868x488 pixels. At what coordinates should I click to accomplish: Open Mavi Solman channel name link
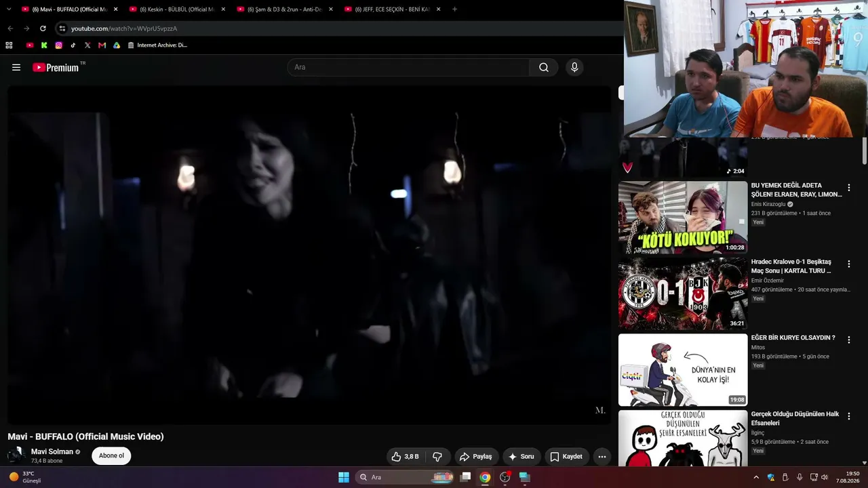coord(52,451)
